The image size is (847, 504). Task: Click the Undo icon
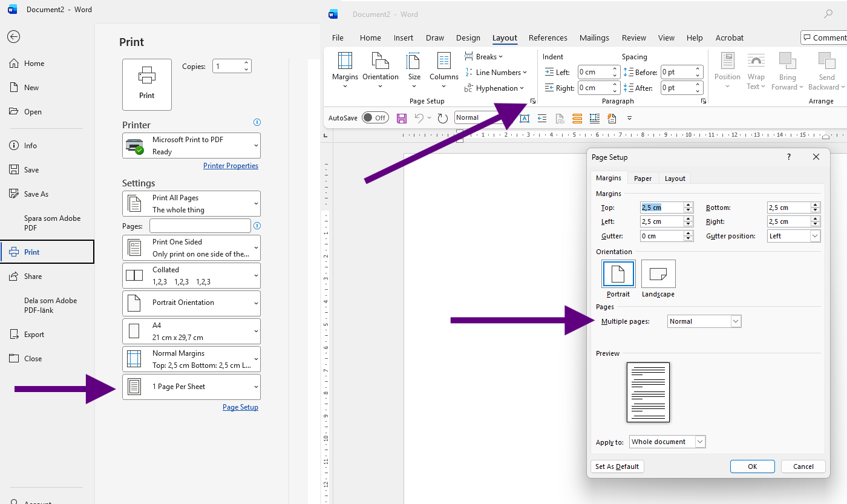tap(419, 118)
